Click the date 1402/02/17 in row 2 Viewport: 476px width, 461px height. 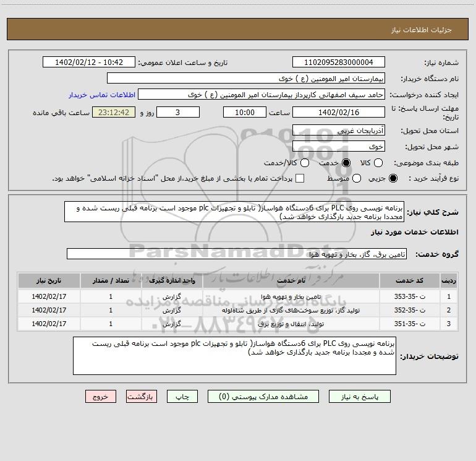point(49,310)
